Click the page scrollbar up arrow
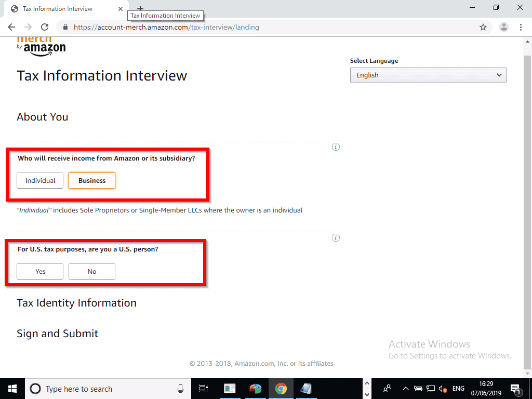This screenshot has height=399, width=532. coord(528,41)
